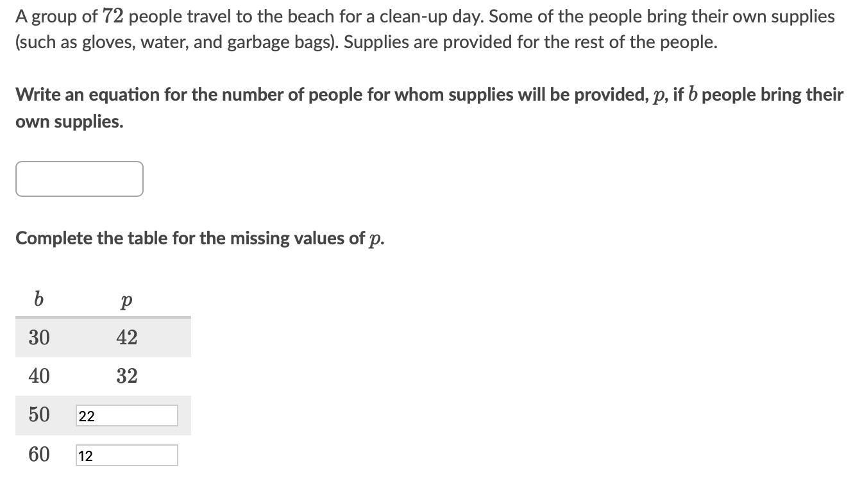This screenshot has height=504, width=853.
Task: Click the p column header
Action: coord(126,301)
